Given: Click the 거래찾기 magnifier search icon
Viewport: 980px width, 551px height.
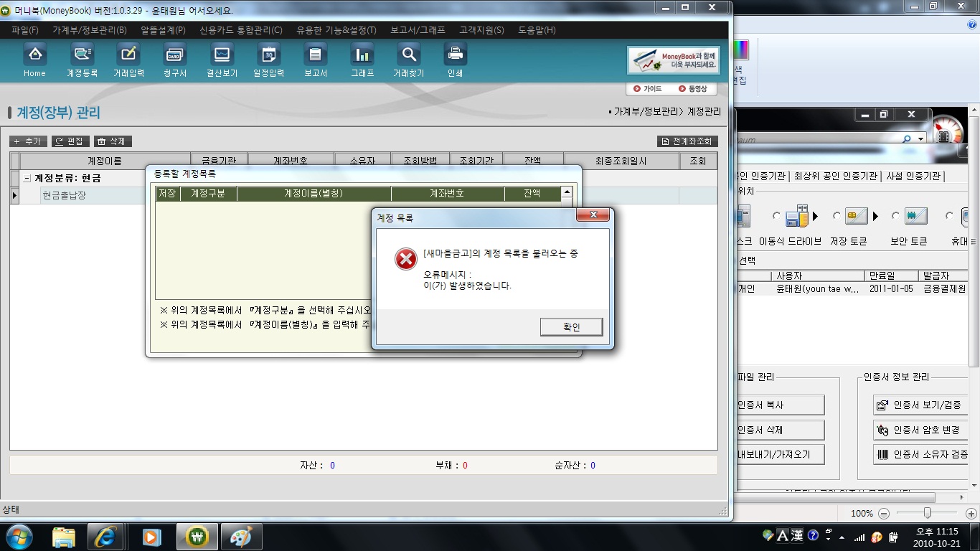Looking at the screenshot, I should click(x=408, y=55).
